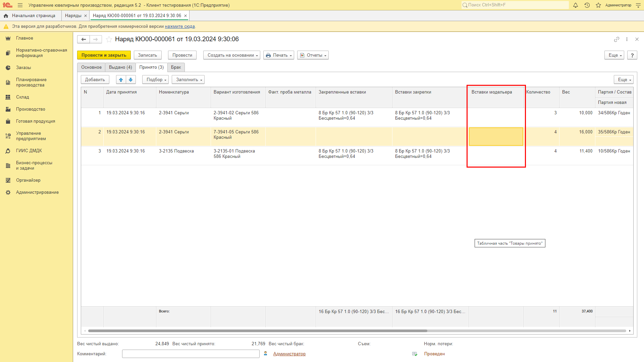
Task: Click the Провести button
Action: [182, 55]
